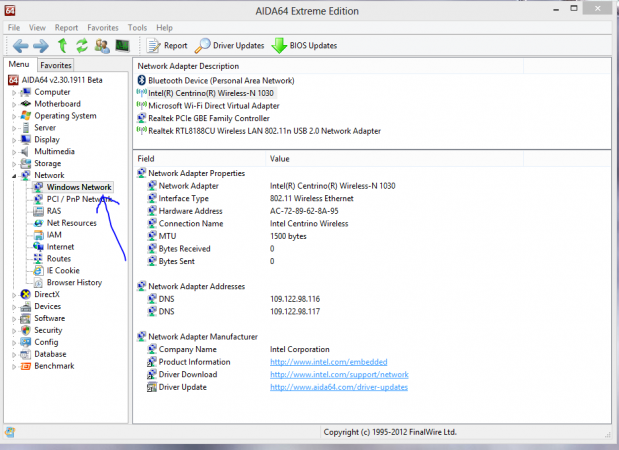
Task: Open the Help menu
Action: [x=164, y=28]
